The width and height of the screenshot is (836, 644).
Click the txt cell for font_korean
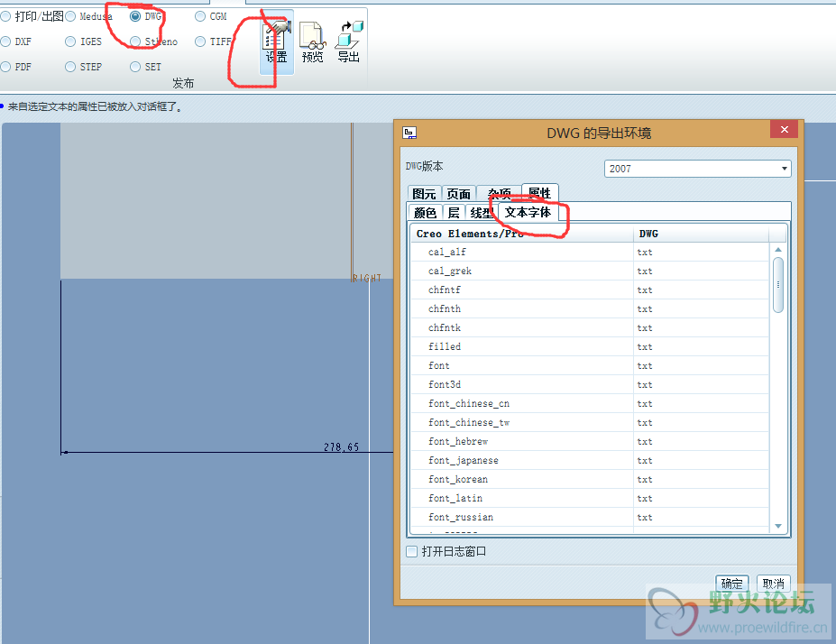tap(701, 479)
